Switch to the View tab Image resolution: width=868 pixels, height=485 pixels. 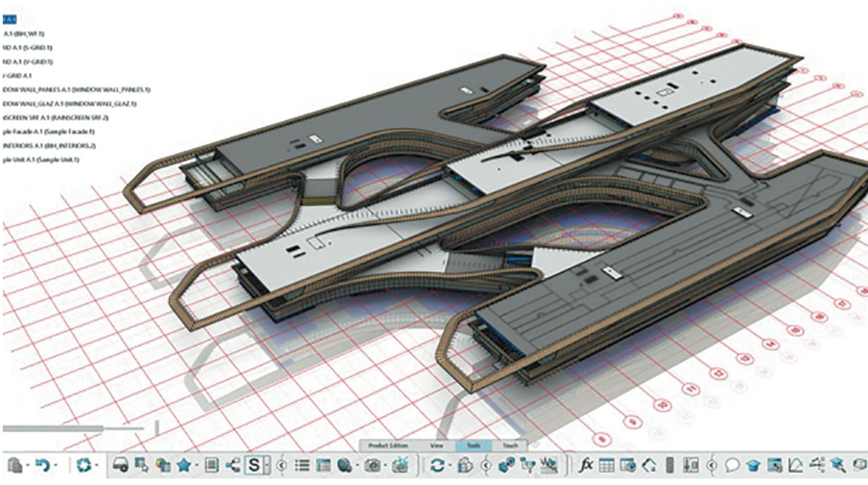(436, 445)
